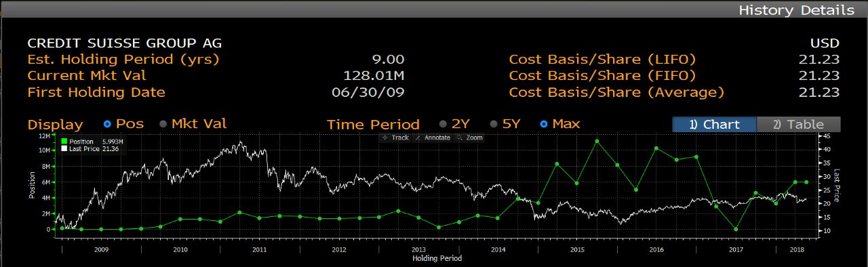Viewport: 868px width, 267px height.
Task: Click the 2009 label on the time axis
Action: pos(101,250)
